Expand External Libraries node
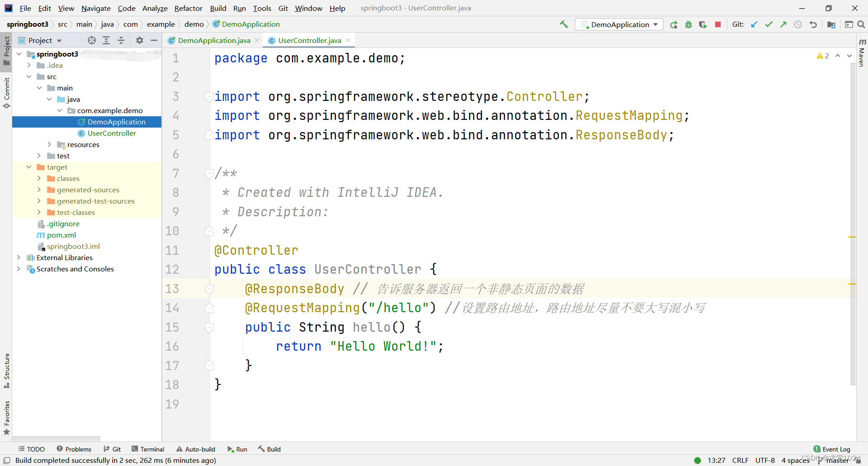The image size is (868, 466). [x=19, y=257]
